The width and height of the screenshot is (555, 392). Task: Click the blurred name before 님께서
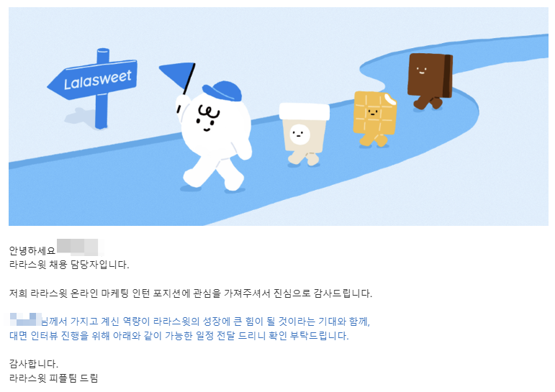pyautogui.click(x=25, y=319)
